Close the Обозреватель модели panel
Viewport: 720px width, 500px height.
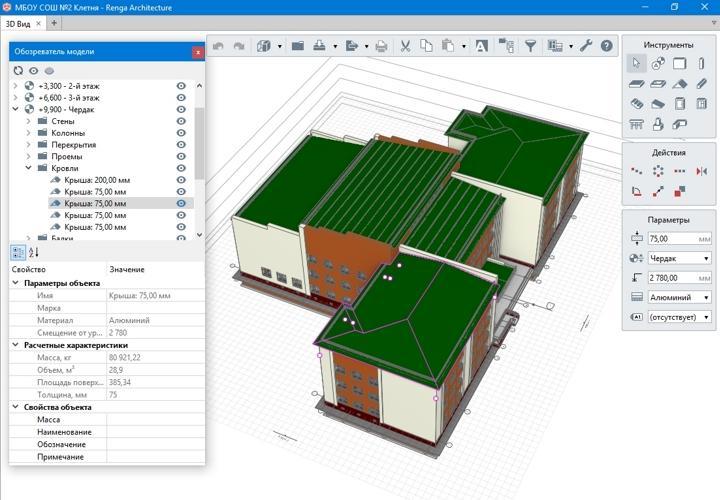198,52
